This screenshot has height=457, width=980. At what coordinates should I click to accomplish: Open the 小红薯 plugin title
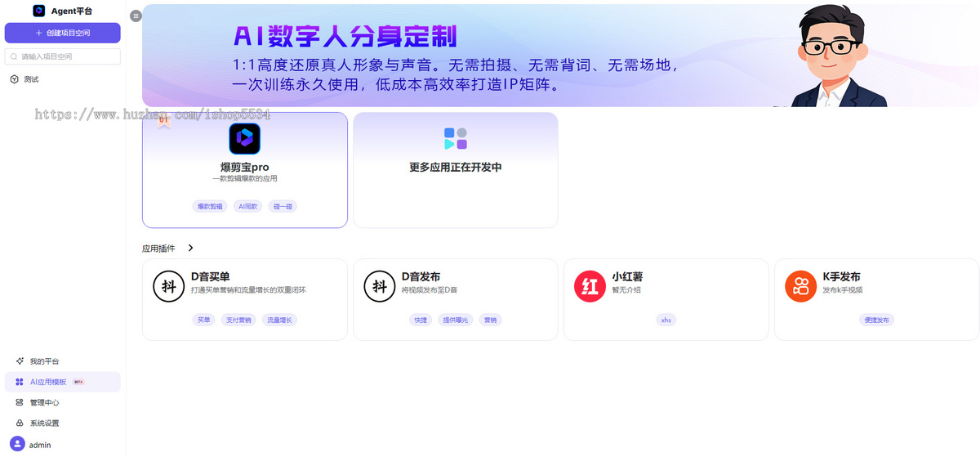pos(627,277)
